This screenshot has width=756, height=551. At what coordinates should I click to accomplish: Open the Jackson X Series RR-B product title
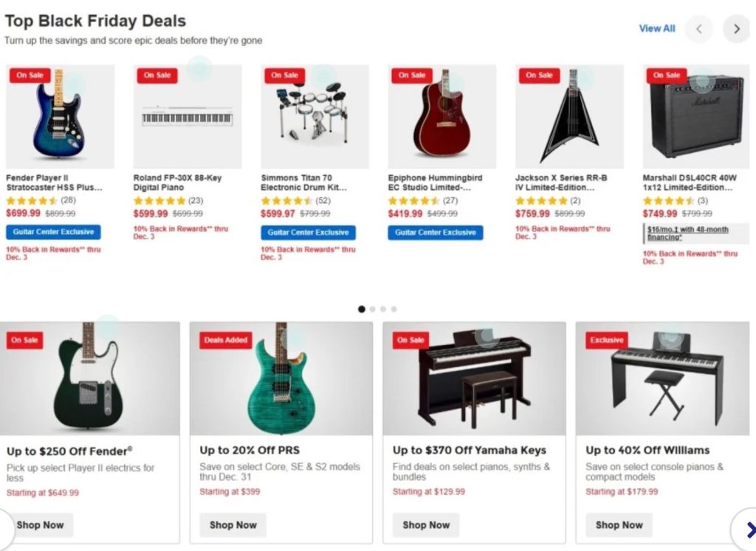(x=561, y=182)
